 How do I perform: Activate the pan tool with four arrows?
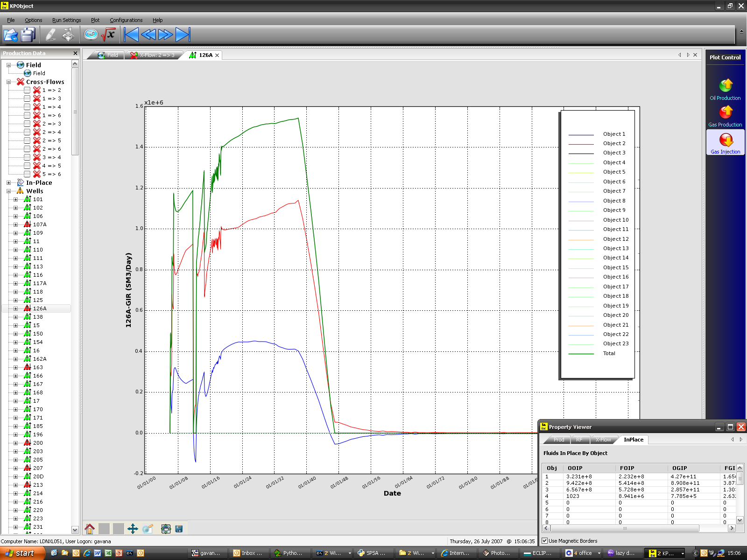tap(133, 529)
